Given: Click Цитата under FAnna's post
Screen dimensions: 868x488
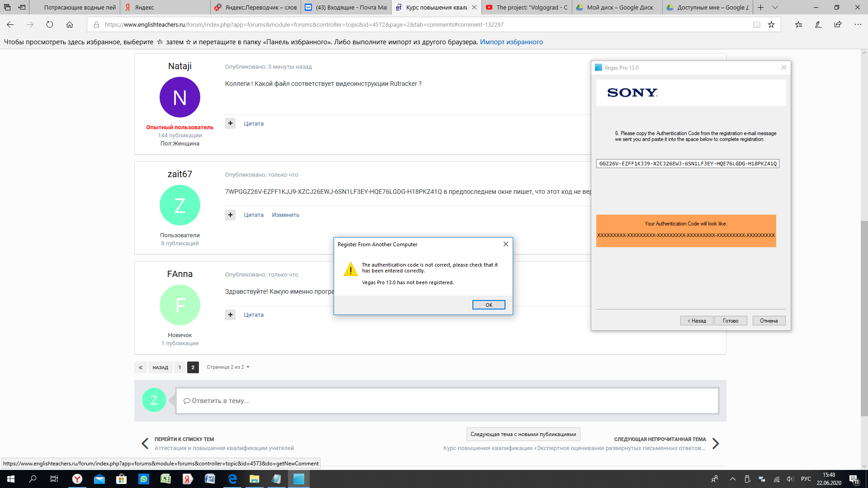Looking at the screenshot, I should 254,315.
